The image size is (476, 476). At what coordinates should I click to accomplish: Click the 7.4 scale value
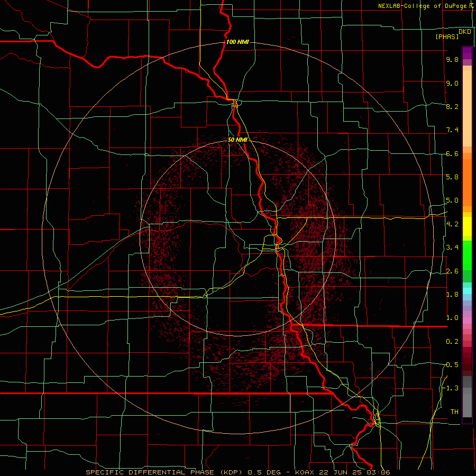click(x=452, y=130)
